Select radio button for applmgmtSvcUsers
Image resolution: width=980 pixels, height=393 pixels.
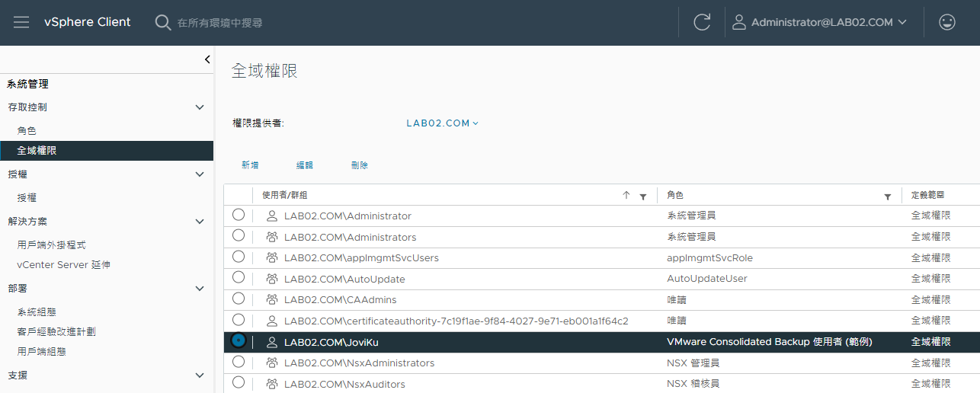[239, 257]
